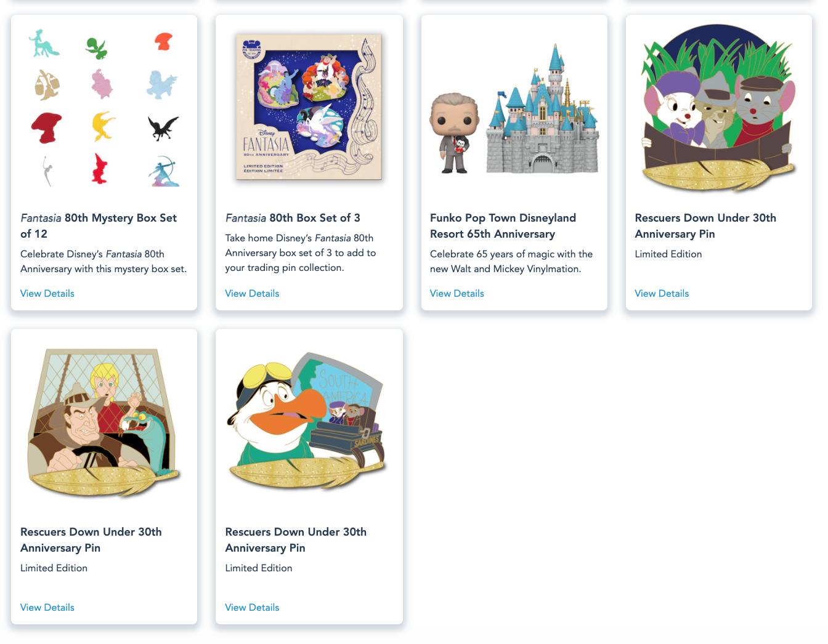
Task: Select the three-mice Rescuers Down Under pin image
Action: coord(719,108)
